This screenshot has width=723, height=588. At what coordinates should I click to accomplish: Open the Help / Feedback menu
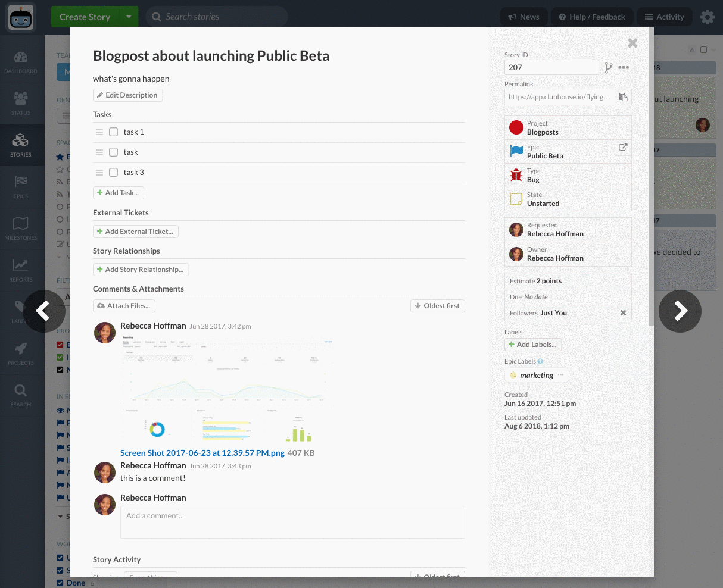pos(591,17)
